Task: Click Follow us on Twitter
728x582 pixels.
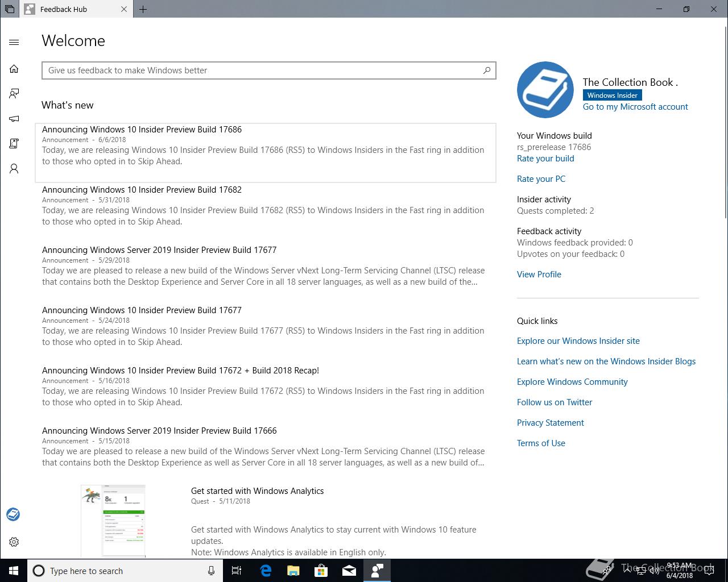Action: pyautogui.click(x=555, y=402)
